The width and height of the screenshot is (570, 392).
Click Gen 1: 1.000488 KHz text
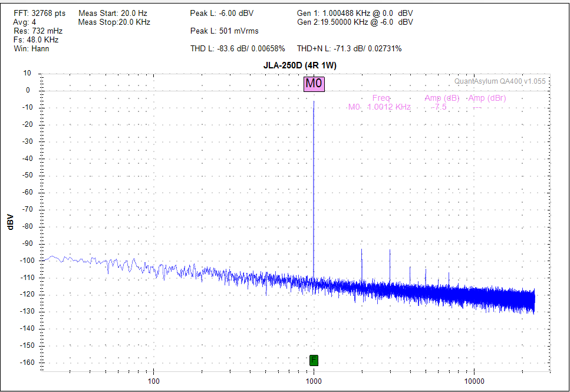(x=355, y=14)
